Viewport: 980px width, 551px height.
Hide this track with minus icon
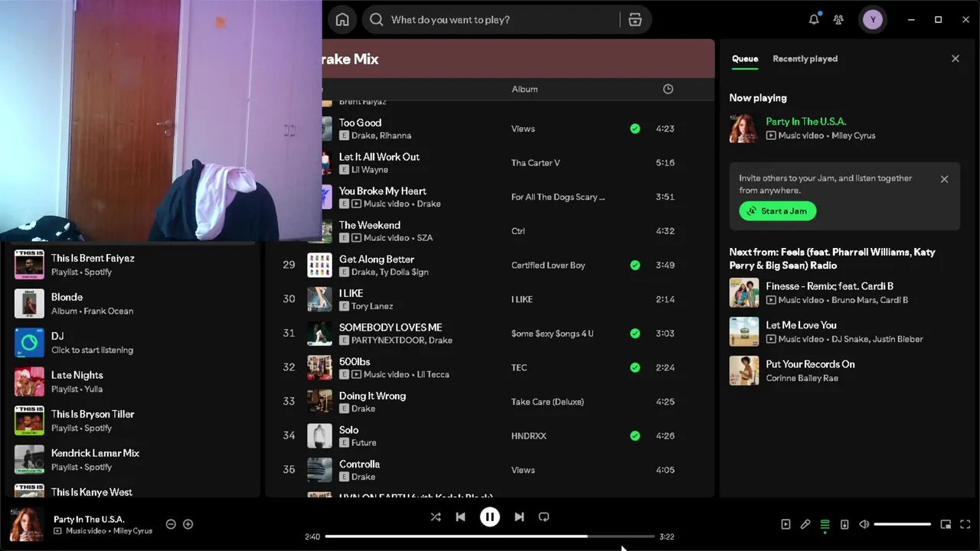tap(171, 524)
